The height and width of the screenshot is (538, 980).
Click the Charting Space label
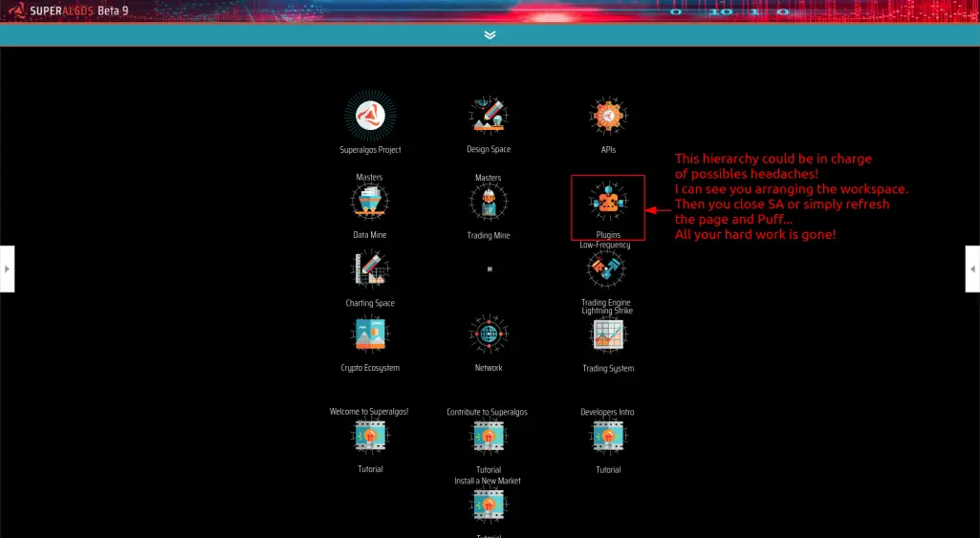(x=370, y=303)
